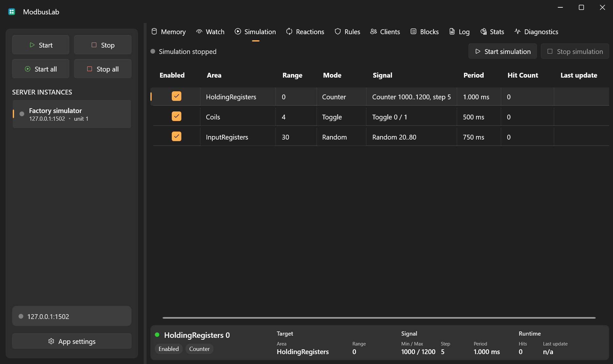
Task: Uncheck the HoldingRegisters row enabled checkbox
Action: click(x=177, y=96)
